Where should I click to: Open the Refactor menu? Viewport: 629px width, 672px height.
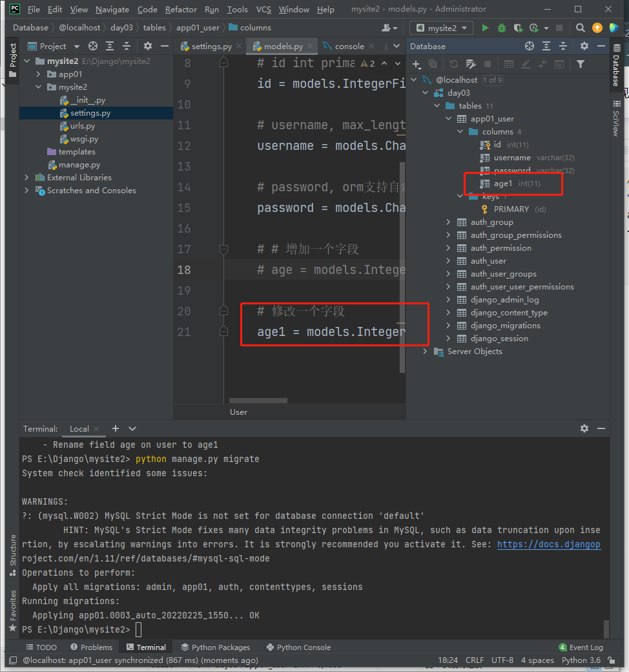(x=181, y=10)
